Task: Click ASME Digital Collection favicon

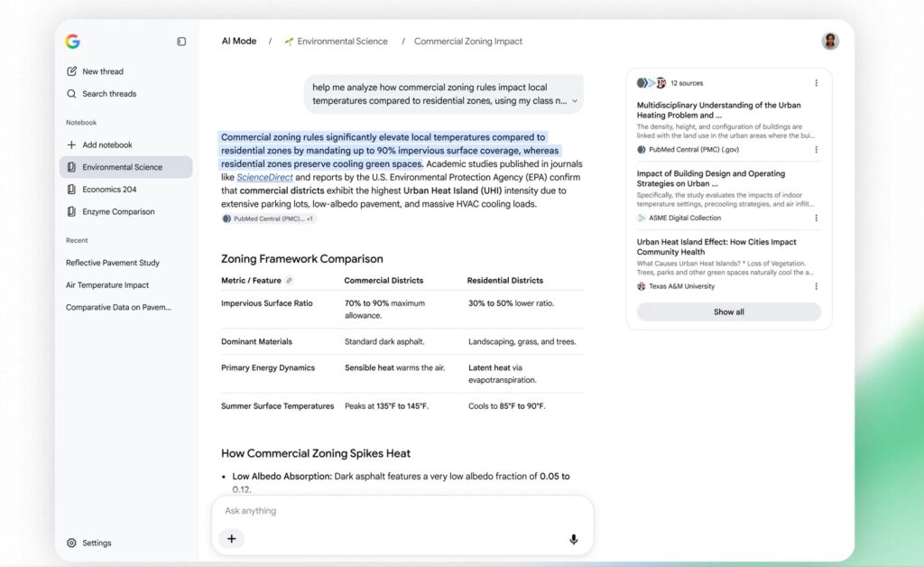Action: coord(642,218)
